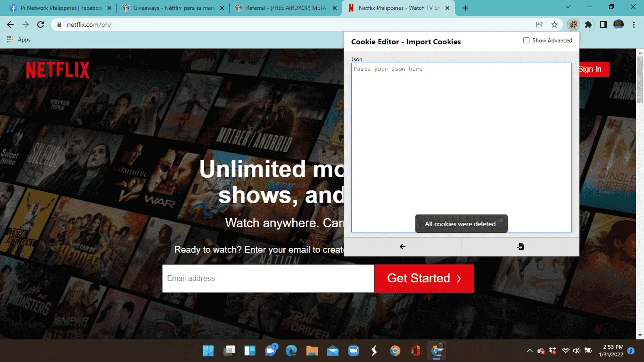
Task: Open the clock showing 2:53 PM
Action: pyautogui.click(x=611, y=351)
